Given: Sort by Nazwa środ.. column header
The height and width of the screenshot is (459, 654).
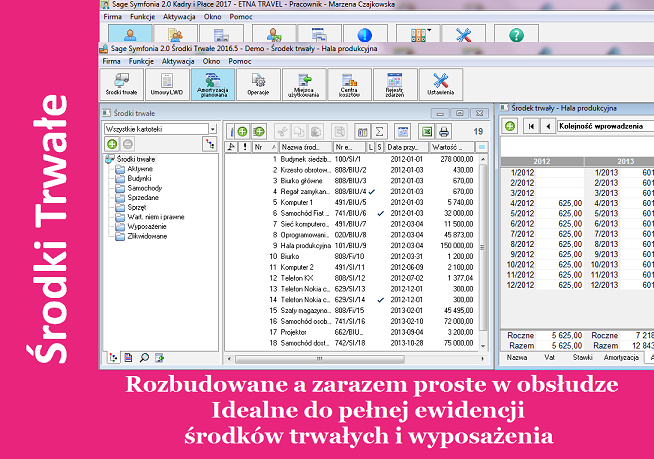Looking at the screenshot, I should (305, 147).
